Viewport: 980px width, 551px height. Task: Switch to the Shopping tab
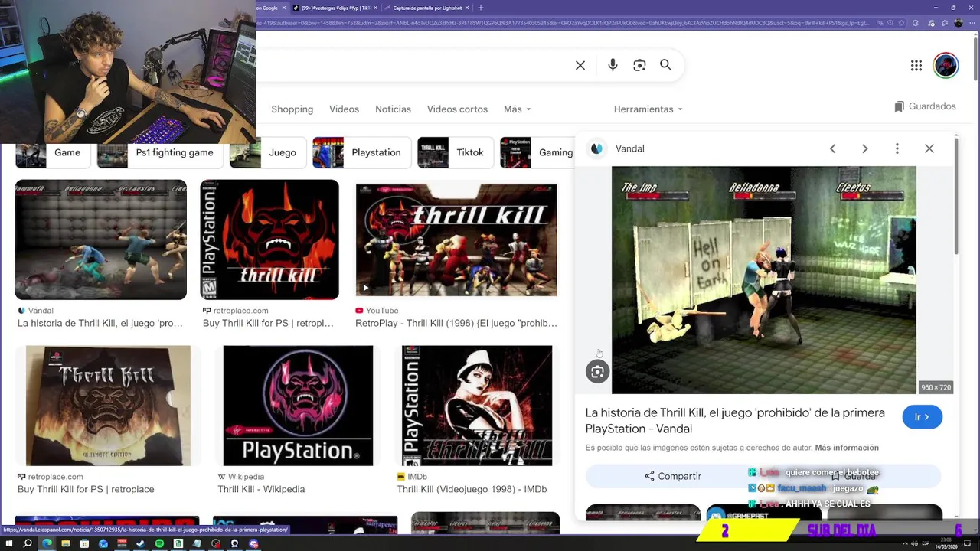(292, 109)
